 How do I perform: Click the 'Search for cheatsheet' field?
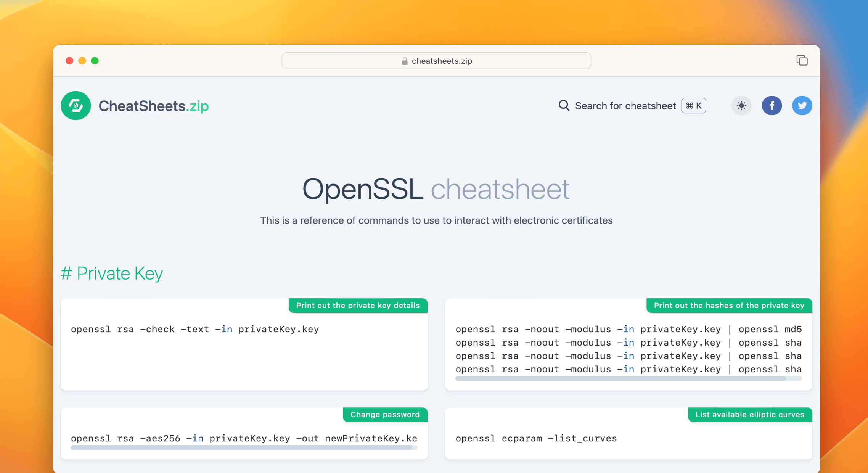pos(625,106)
